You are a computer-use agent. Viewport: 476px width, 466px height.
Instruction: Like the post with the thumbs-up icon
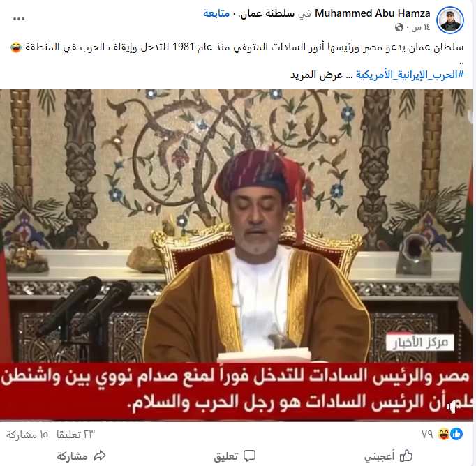(406, 456)
